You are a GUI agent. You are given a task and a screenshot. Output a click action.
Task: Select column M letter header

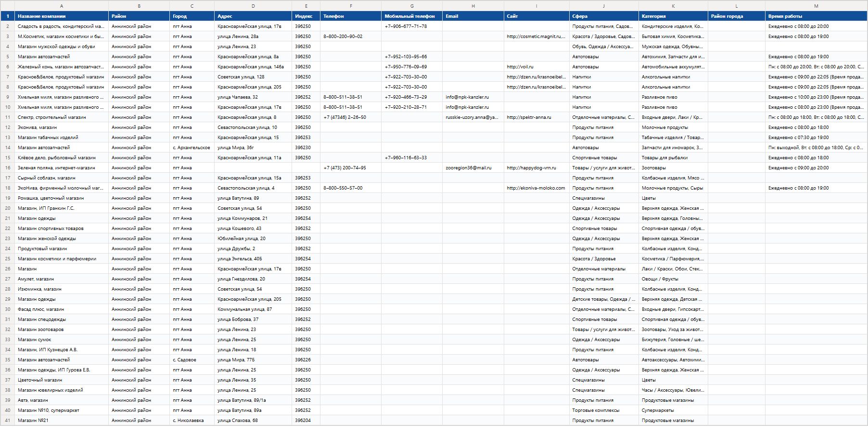[816, 6]
